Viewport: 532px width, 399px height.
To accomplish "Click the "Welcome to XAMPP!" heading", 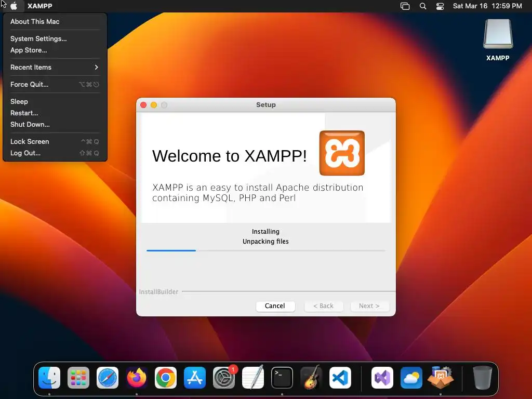I will [229, 156].
